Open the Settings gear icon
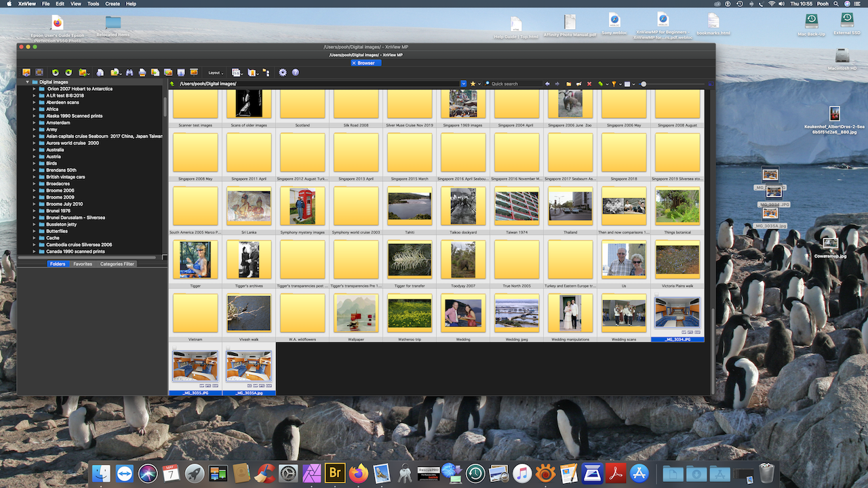 (x=283, y=73)
